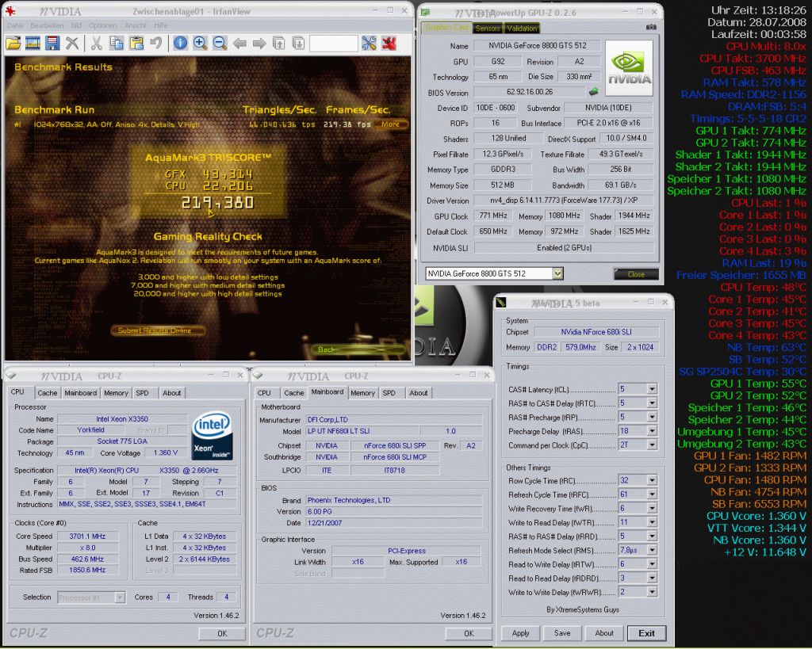Screen dimensions: 812x649
Task: Expand the RAS# Precharge (tRP) dropdown
Action: click(x=652, y=417)
